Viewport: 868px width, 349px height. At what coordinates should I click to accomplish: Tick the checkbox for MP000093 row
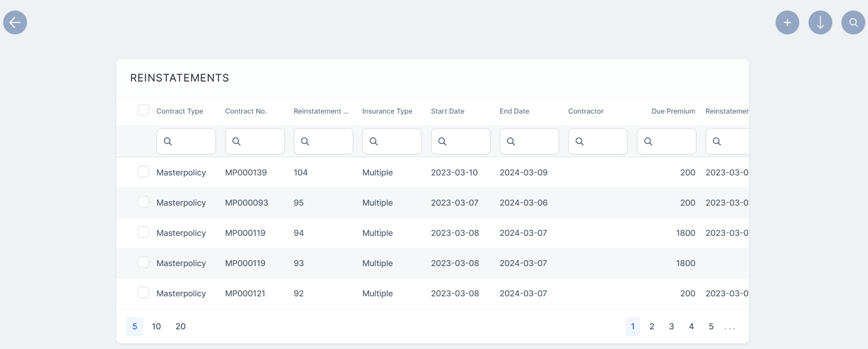[143, 202]
